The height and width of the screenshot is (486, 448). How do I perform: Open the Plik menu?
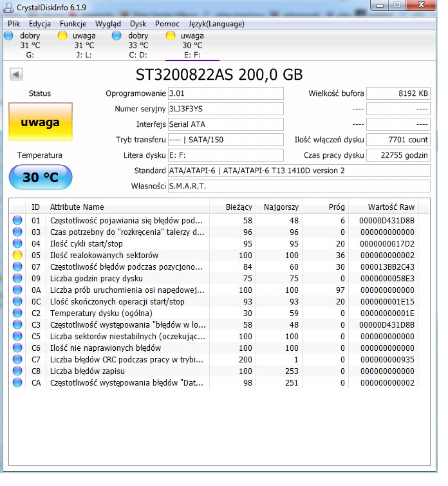click(x=14, y=24)
